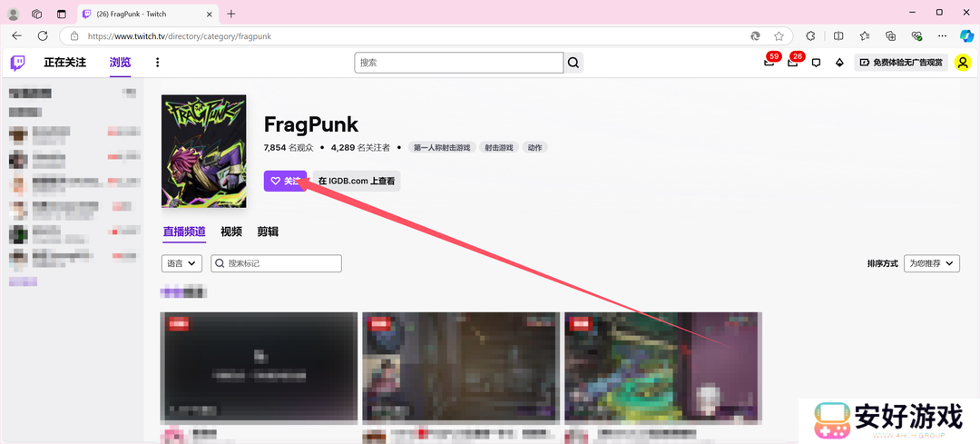This screenshot has width=980, height=444.
Task: Click the Bits diamond icon
Action: point(839,63)
